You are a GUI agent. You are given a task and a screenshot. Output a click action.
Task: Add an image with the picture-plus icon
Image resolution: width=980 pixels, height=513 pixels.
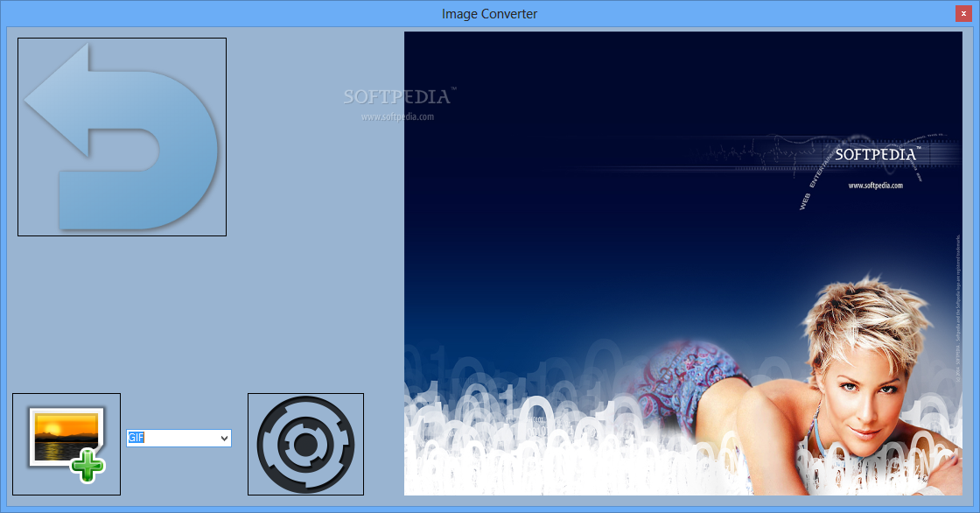click(x=66, y=444)
